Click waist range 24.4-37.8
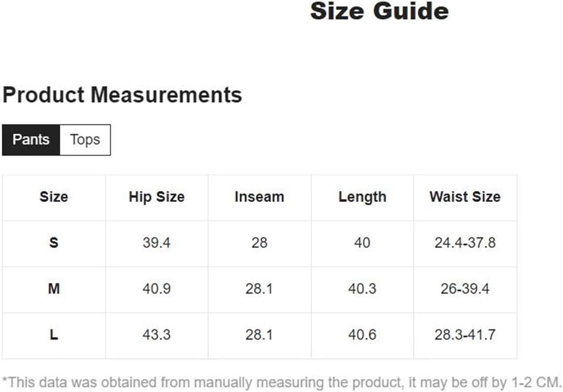This screenshot has height=392, width=563. click(x=465, y=243)
